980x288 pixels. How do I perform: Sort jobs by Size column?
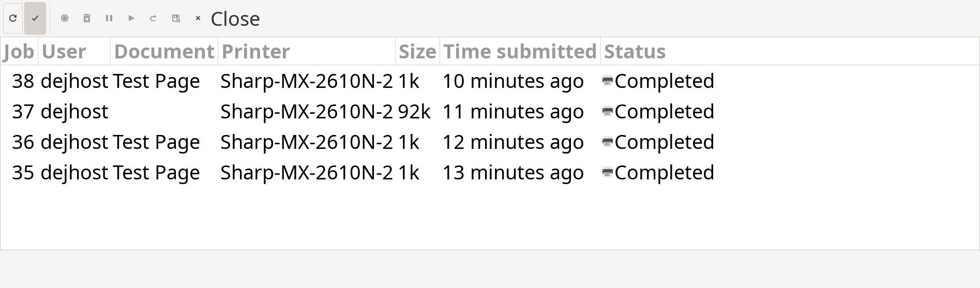tap(417, 51)
